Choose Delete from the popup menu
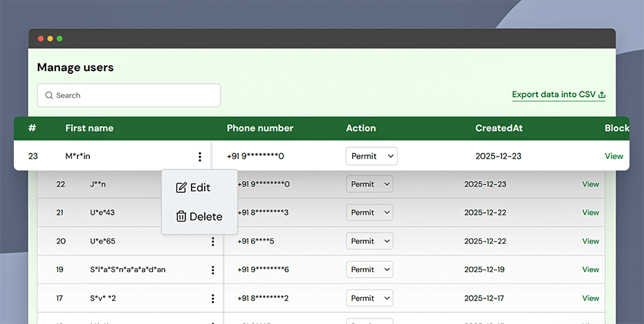Image resolution: width=644 pixels, height=324 pixels. [199, 216]
